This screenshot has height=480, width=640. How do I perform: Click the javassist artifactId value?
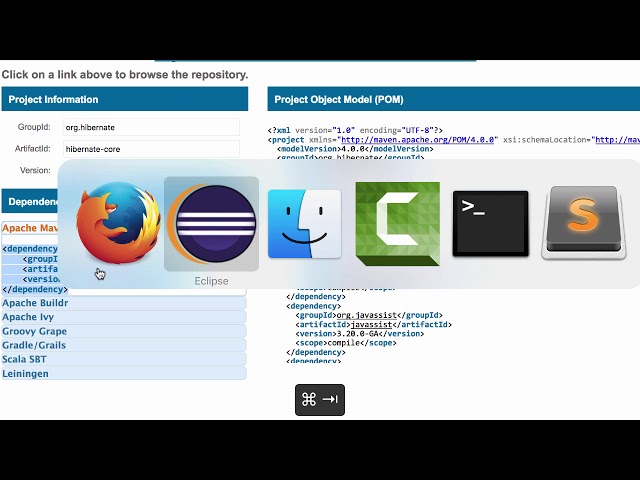[x=371, y=324]
